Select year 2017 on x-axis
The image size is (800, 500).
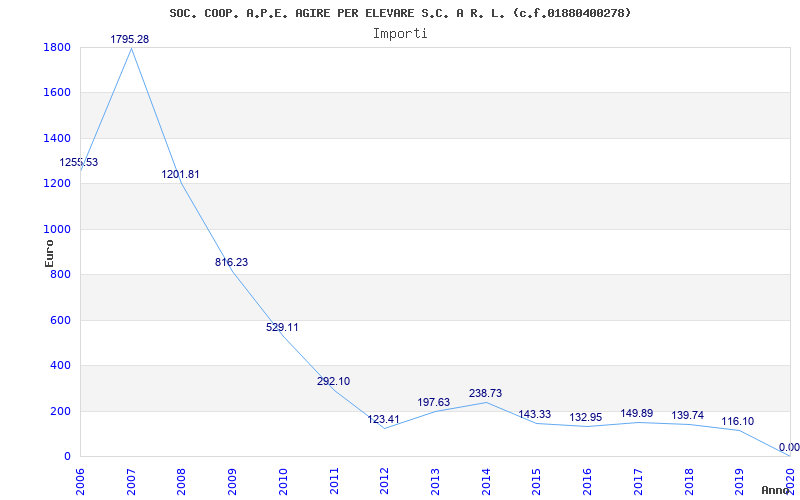click(x=638, y=481)
